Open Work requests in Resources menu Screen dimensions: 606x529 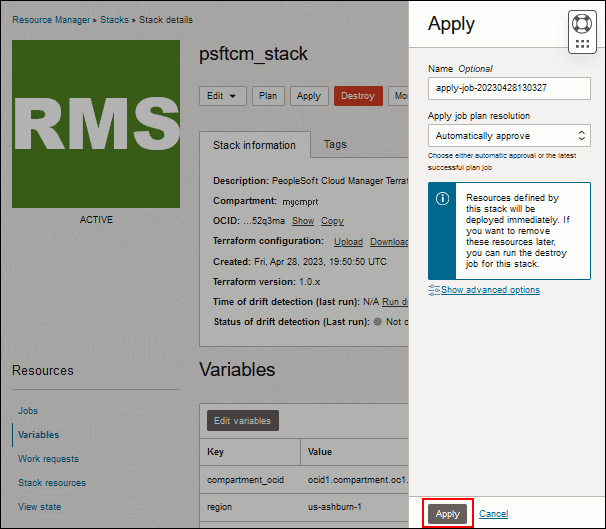pyautogui.click(x=48, y=459)
